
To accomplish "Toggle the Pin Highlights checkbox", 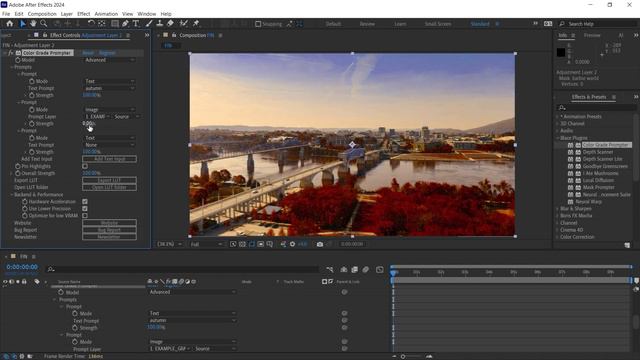I will coord(85,166).
